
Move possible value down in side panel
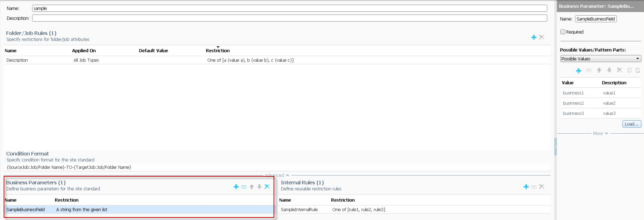coord(609,70)
